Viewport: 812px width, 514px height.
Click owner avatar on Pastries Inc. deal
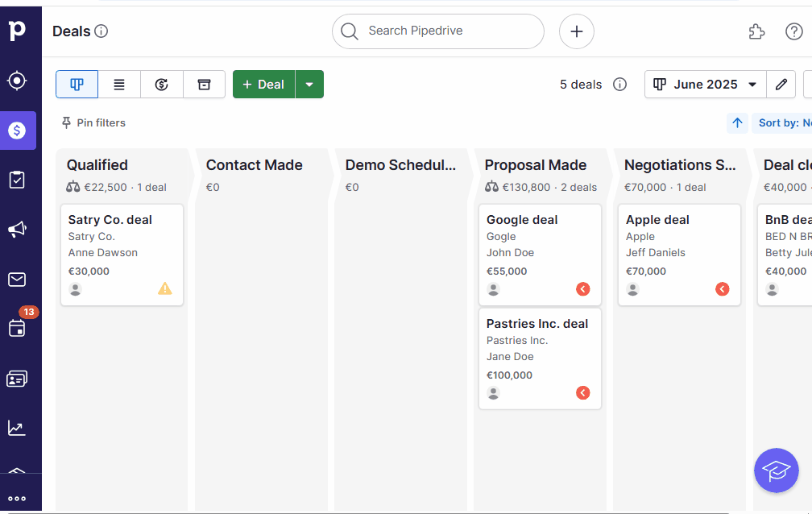(494, 393)
